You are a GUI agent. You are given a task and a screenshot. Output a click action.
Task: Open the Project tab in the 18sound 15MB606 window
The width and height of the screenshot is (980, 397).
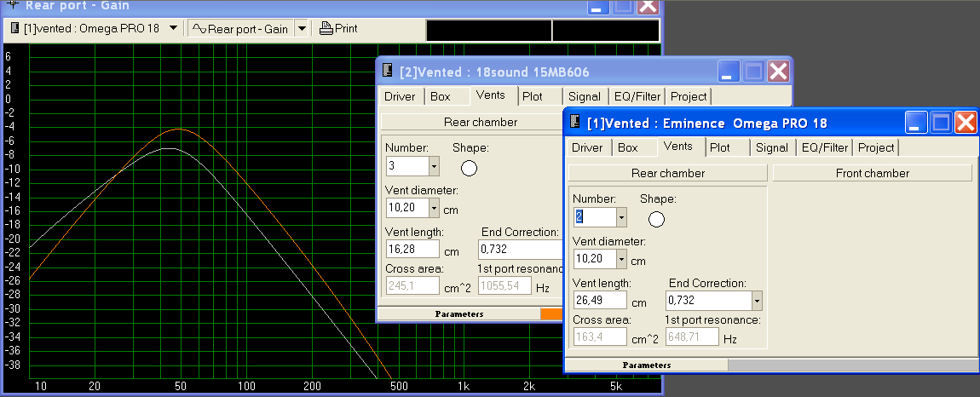coord(688,96)
